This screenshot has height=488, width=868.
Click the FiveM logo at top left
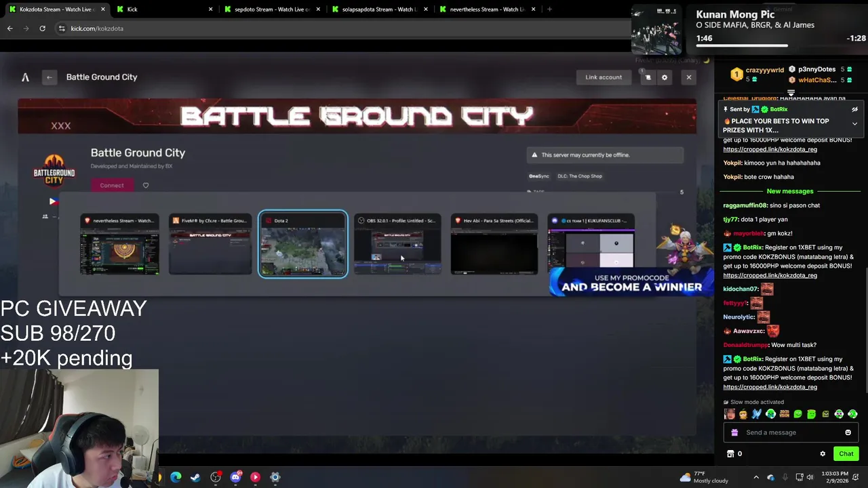pyautogui.click(x=25, y=77)
